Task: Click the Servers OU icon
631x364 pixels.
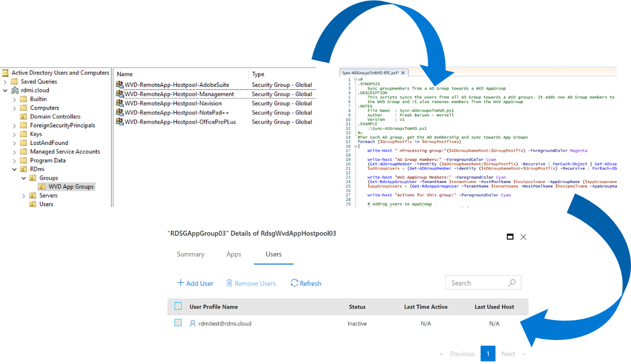Action: point(33,195)
